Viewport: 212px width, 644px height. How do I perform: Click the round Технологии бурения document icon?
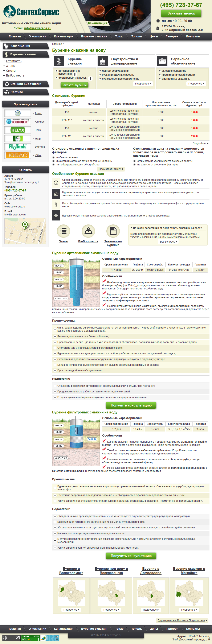(x=113, y=231)
